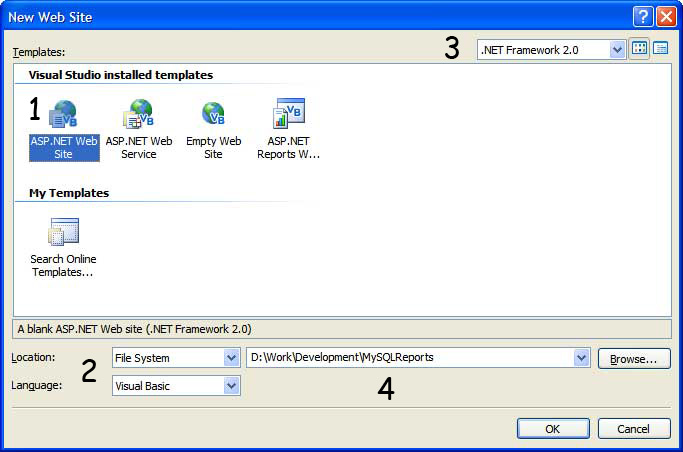Screen dimensions: 683x452
Task: Confirm with the OK button
Action: click(x=553, y=429)
